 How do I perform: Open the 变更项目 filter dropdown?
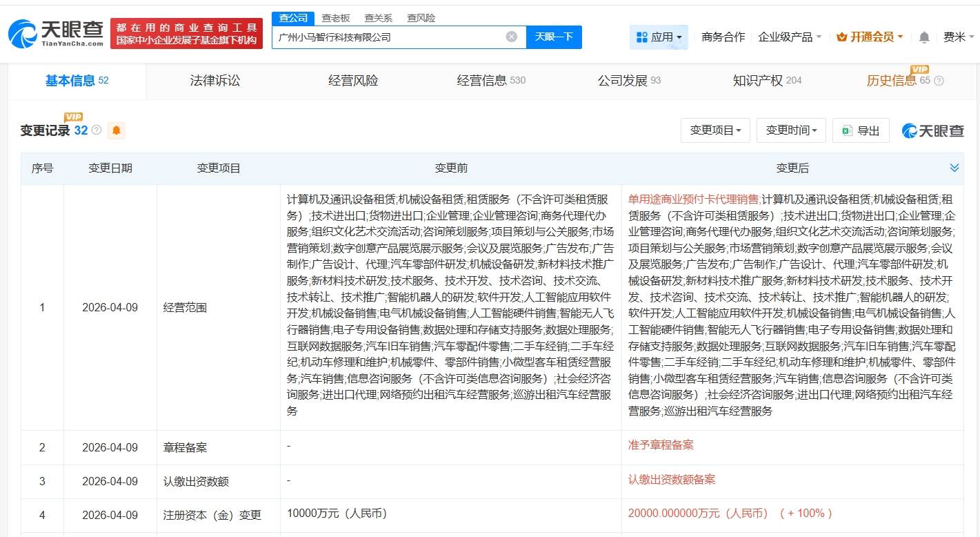pyautogui.click(x=715, y=130)
